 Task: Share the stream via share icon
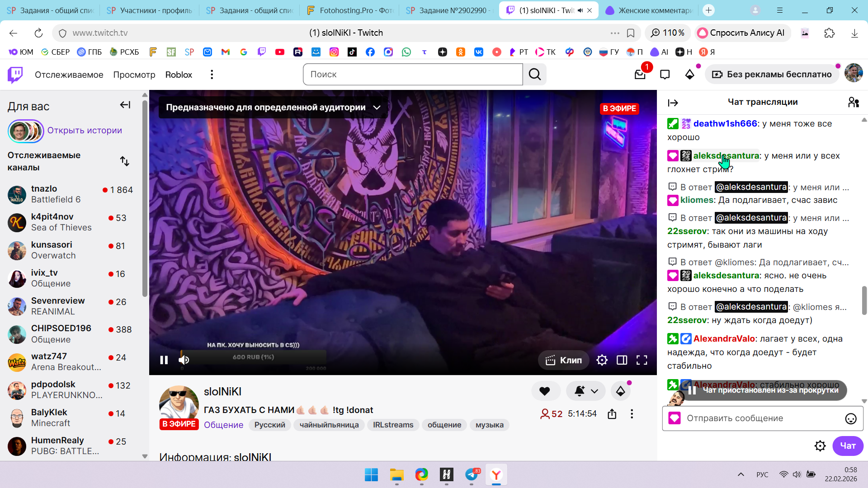coord(612,414)
